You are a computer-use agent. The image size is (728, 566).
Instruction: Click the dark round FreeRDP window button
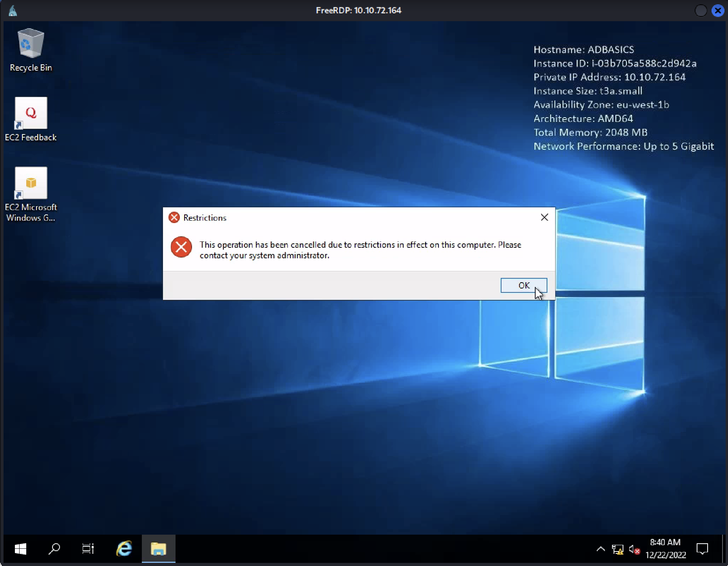701,11
